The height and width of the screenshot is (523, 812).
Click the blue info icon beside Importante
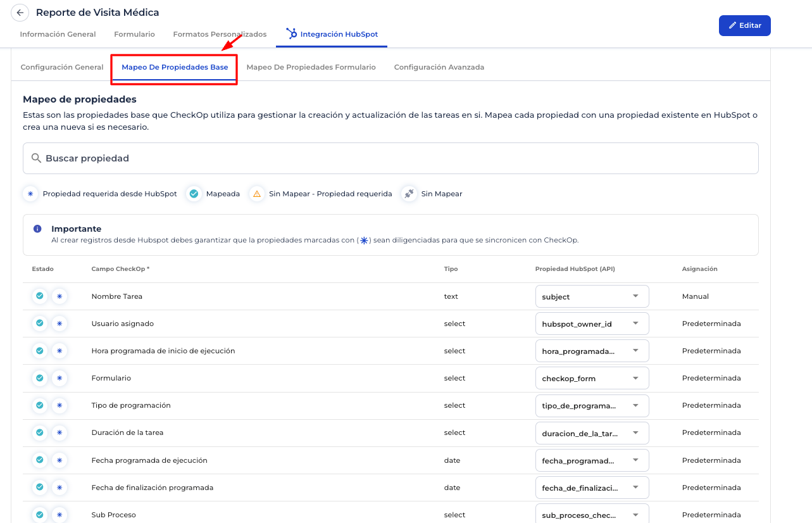click(x=37, y=229)
